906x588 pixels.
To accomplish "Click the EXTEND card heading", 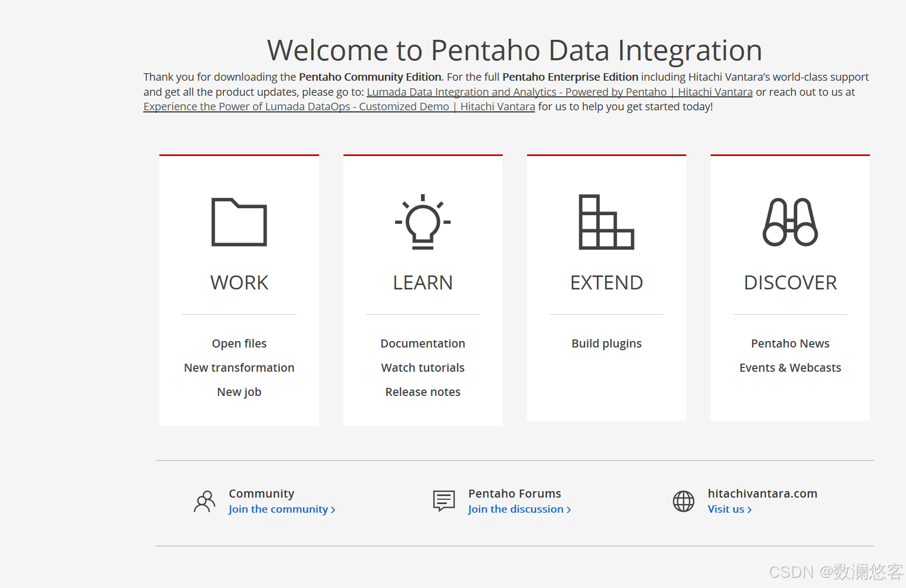I will pos(606,282).
